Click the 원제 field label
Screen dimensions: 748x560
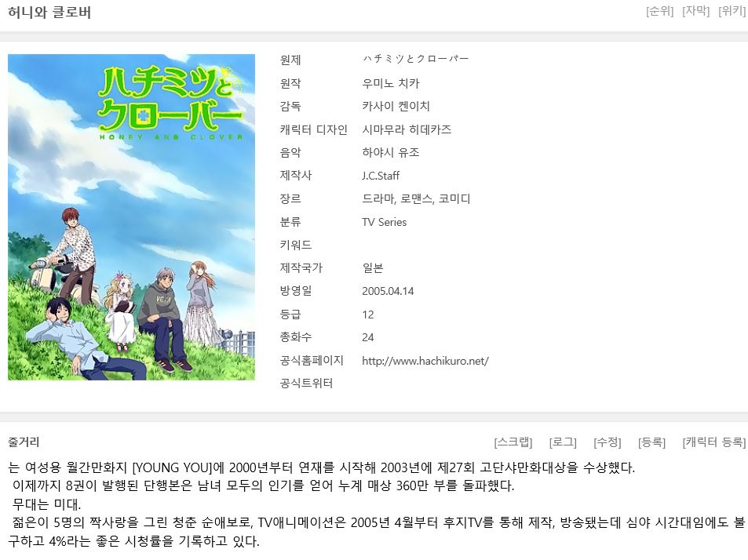coord(290,60)
